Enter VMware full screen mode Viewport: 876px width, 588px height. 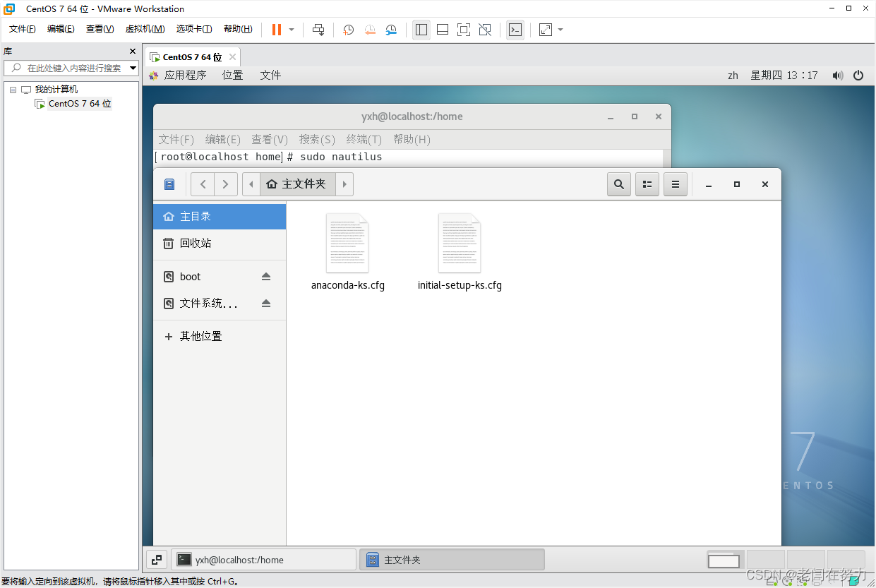coord(464,30)
